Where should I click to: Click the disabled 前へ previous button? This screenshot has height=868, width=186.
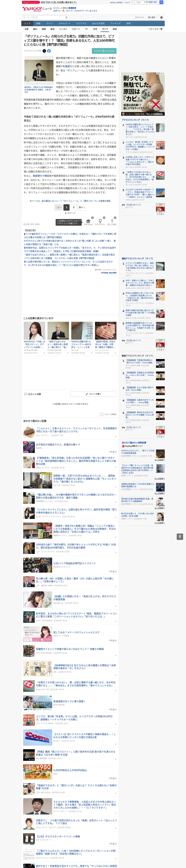pos(58,208)
